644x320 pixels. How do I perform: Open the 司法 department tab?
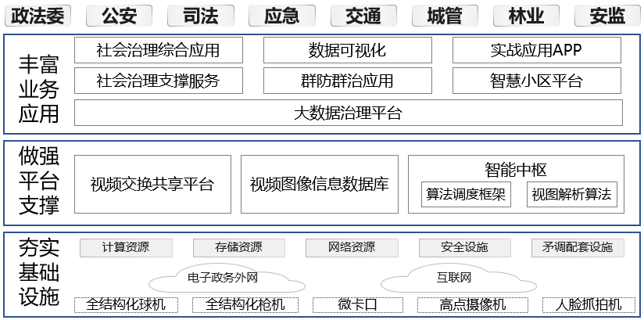[x=200, y=16]
